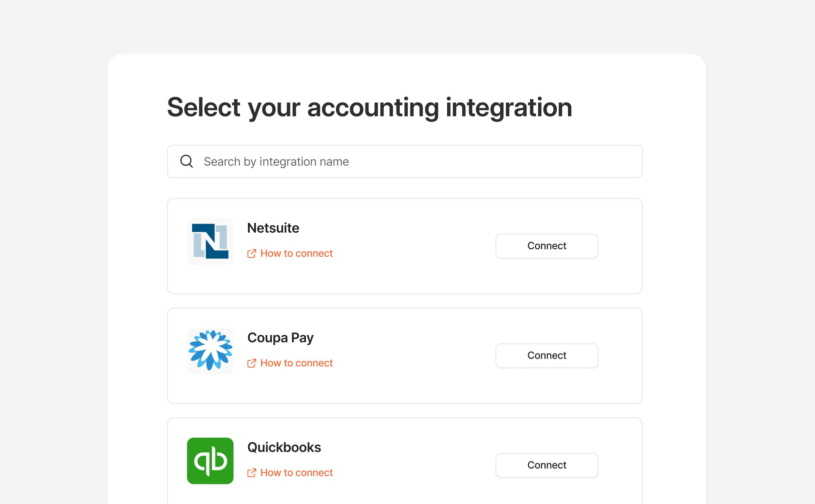Click the Netsuite logo icon

click(210, 241)
